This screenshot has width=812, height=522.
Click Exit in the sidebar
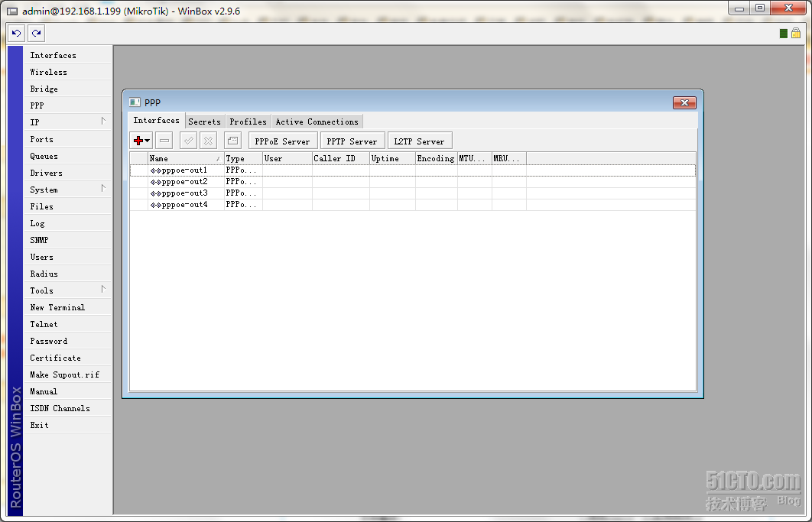pyautogui.click(x=67, y=425)
